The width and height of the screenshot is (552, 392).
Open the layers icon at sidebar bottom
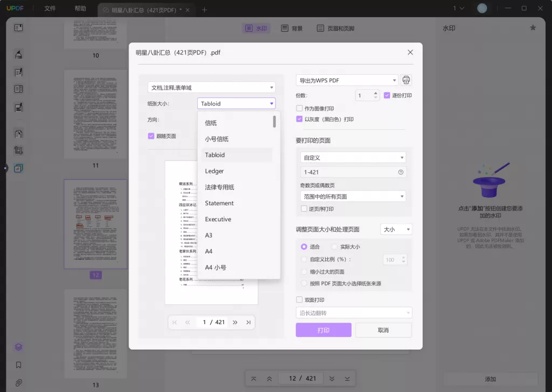click(x=18, y=347)
